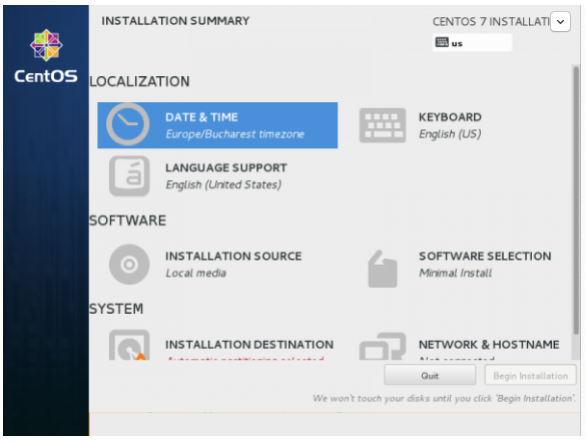Image resolution: width=587 pixels, height=443 pixels.
Task: Click the vertical scrollbar in summary panel
Action: pos(576,200)
